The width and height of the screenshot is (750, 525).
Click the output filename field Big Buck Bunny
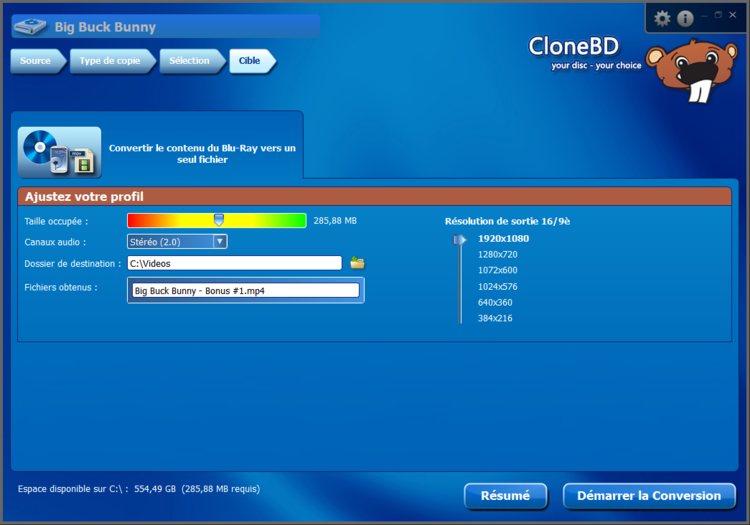coord(246,290)
